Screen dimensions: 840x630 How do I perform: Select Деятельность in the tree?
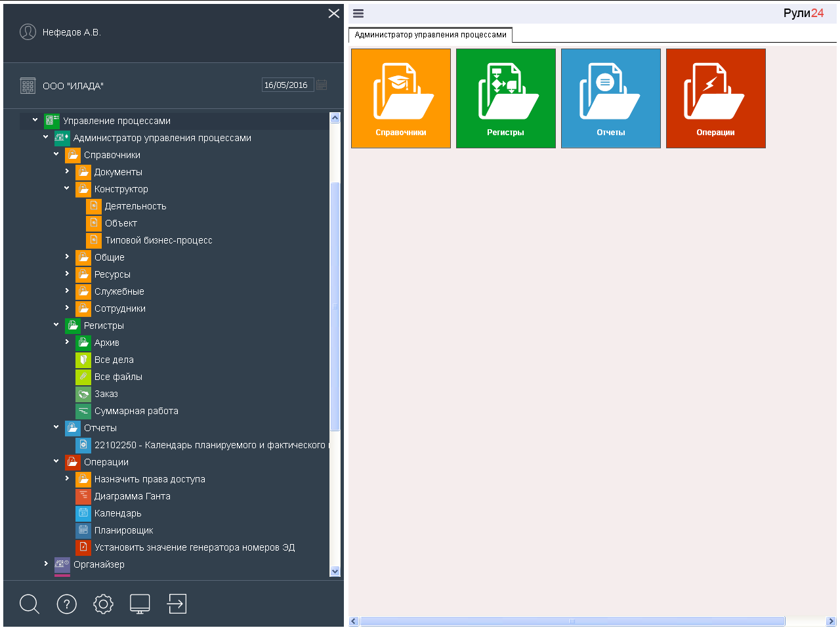click(136, 206)
